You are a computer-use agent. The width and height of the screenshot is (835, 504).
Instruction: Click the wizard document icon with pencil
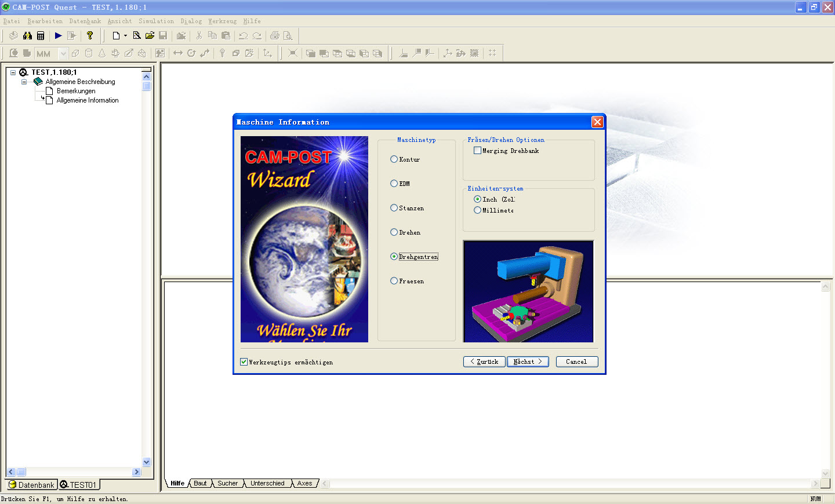[x=137, y=35]
